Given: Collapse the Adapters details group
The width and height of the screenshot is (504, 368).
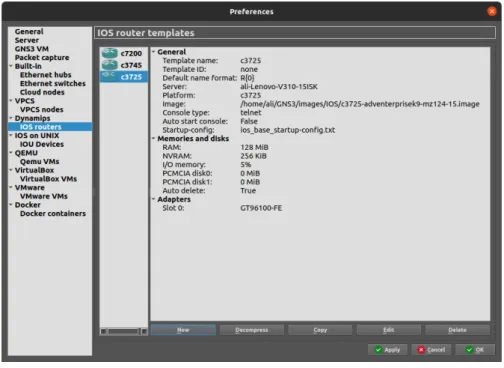Looking at the screenshot, I should coord(154,199).
